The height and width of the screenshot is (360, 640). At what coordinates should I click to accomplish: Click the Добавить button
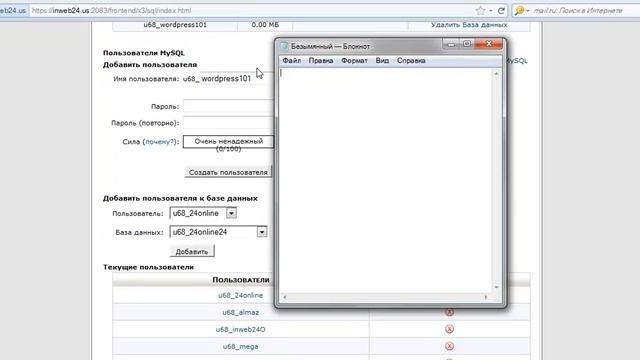click(192, 251)
